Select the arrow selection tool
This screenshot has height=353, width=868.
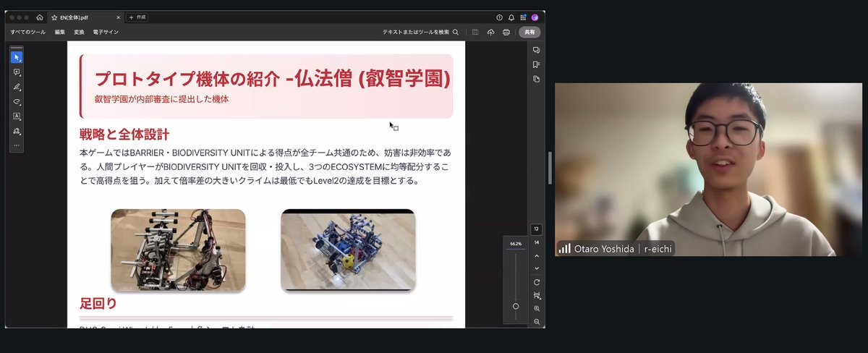point(17,57)
